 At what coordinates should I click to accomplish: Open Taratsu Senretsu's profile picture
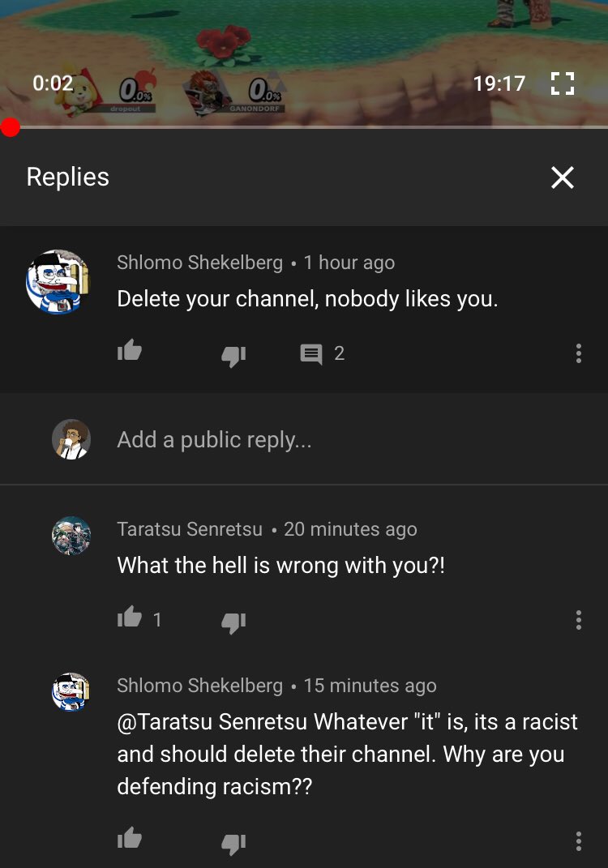(x=71, y=536)
